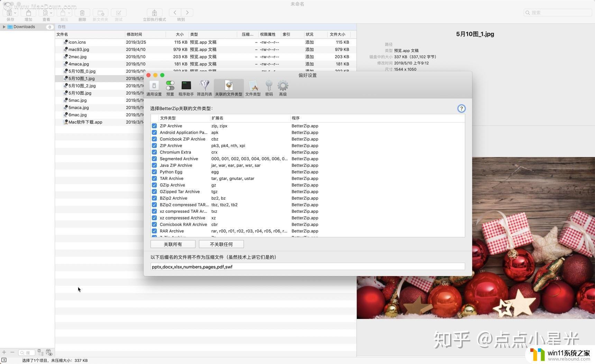This screenshot has width=595, height=364.
Task: Click the minus icon in sidebar footer
Action: pyautogui.click(x=12, y=352)
